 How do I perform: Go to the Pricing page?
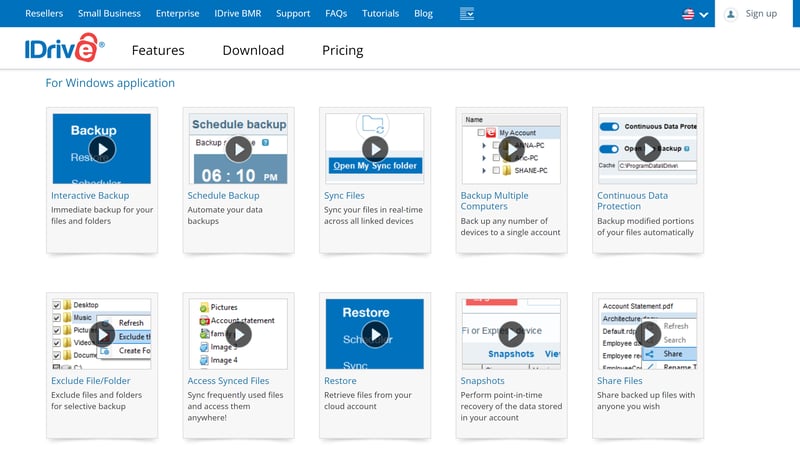(342, 50)
